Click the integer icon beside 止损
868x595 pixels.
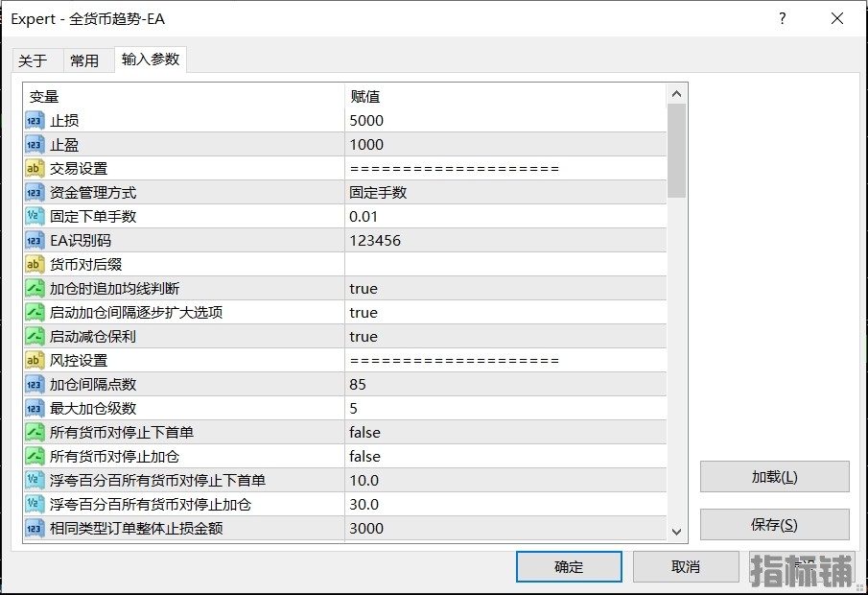pyautogui.click(x=34, y=121)
